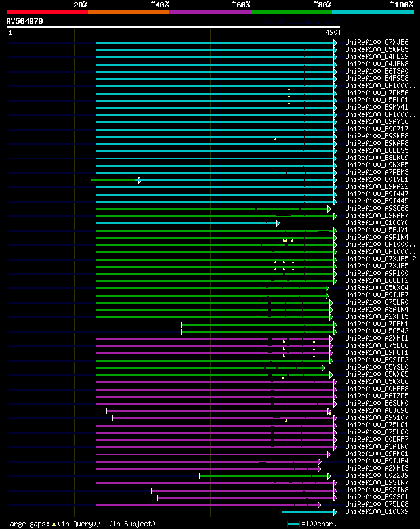Open hit UniRef100_B6T3A0
The image size is (420, 529).
point(377,71)
